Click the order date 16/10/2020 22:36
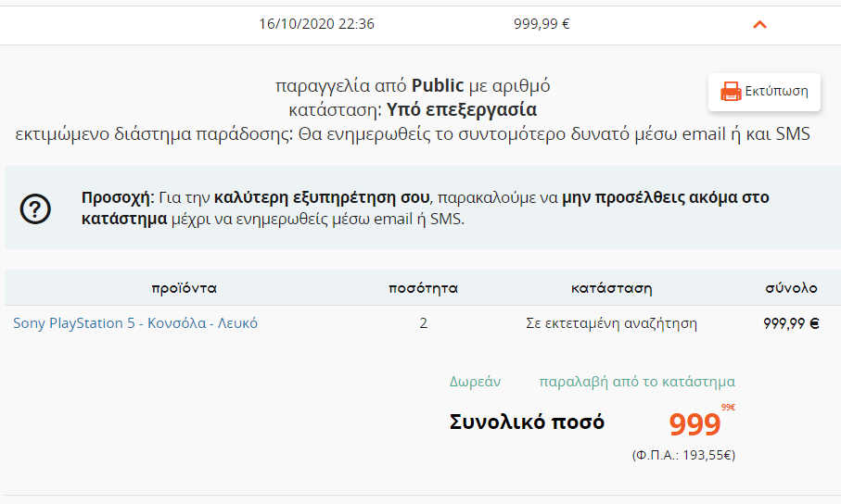 316,24
